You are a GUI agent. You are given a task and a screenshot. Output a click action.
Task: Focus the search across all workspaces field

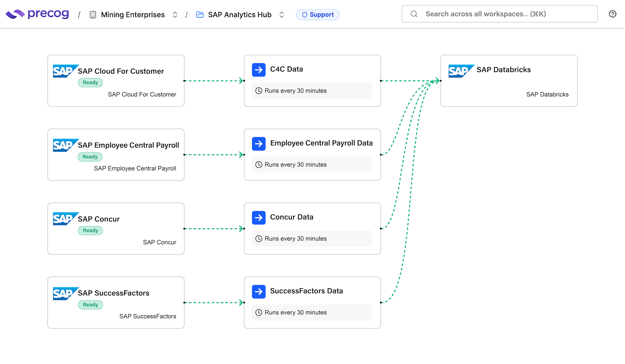[499, 14]
